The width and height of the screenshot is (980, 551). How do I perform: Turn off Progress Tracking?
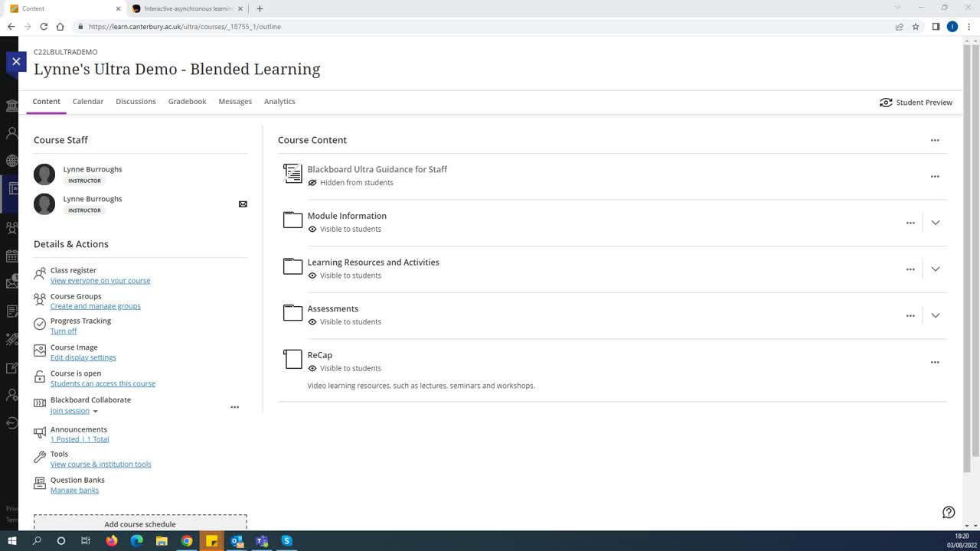point(64,331)
